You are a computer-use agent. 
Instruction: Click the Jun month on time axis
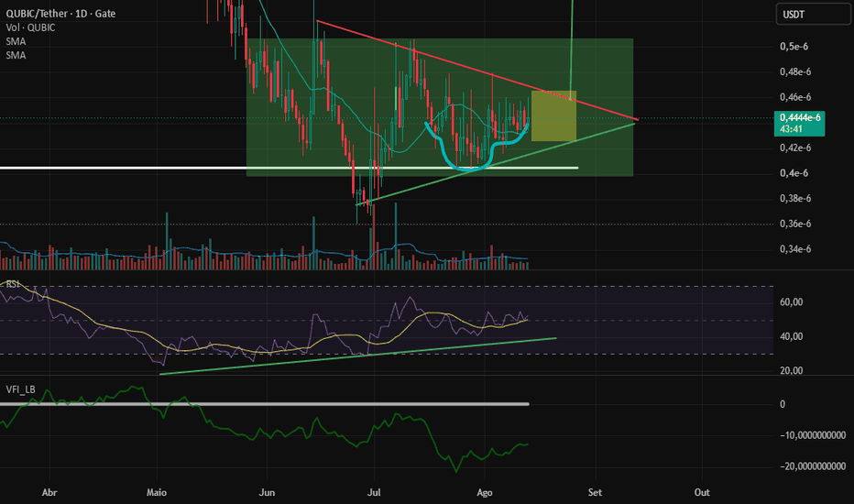click(x=267, y=493)
